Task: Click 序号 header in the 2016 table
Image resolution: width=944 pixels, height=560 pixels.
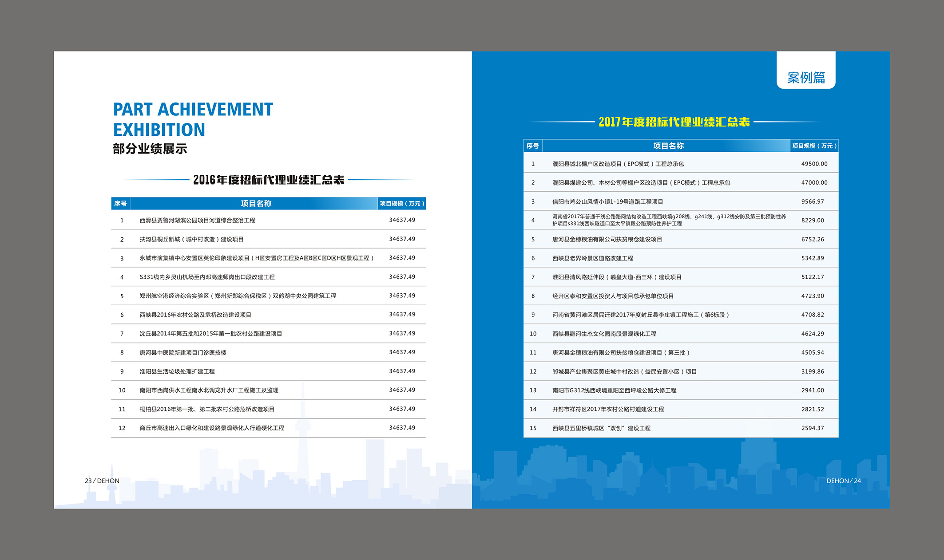Action: pos(120,204)
